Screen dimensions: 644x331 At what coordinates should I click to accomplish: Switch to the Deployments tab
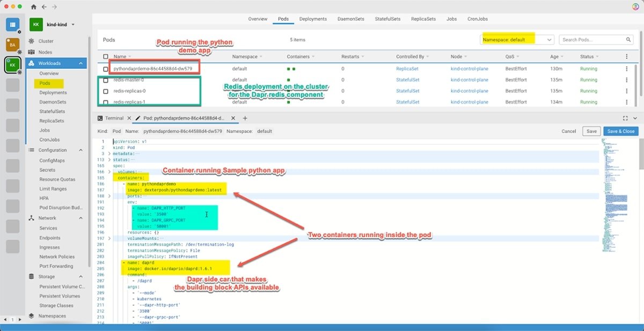click(x=313, y=19)
